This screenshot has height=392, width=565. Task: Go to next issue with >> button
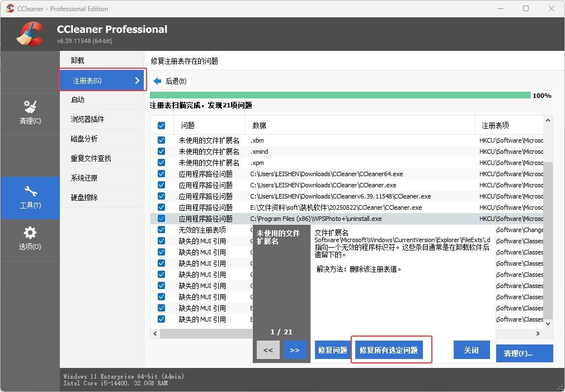pyautogui.click(x=295, y=350)
